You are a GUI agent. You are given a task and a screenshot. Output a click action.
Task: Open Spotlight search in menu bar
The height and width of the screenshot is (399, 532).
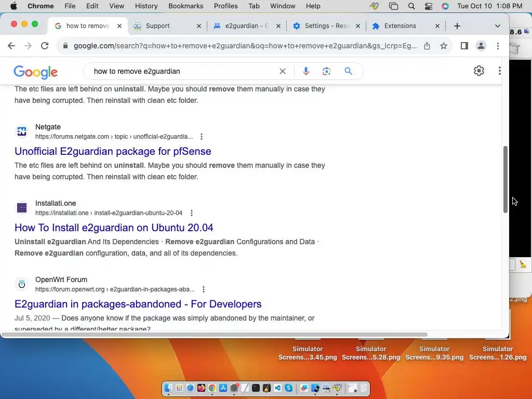[x=411, y=6]
